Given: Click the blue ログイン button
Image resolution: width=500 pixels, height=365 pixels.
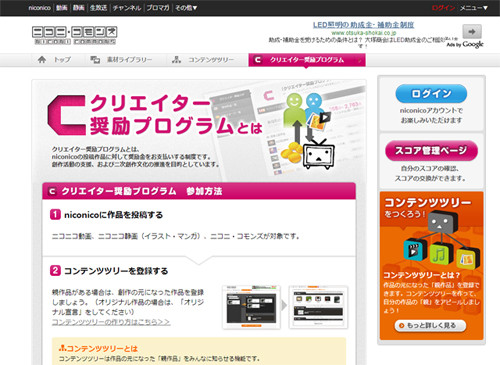Looking at the screenshot, I should pos(431,94).
